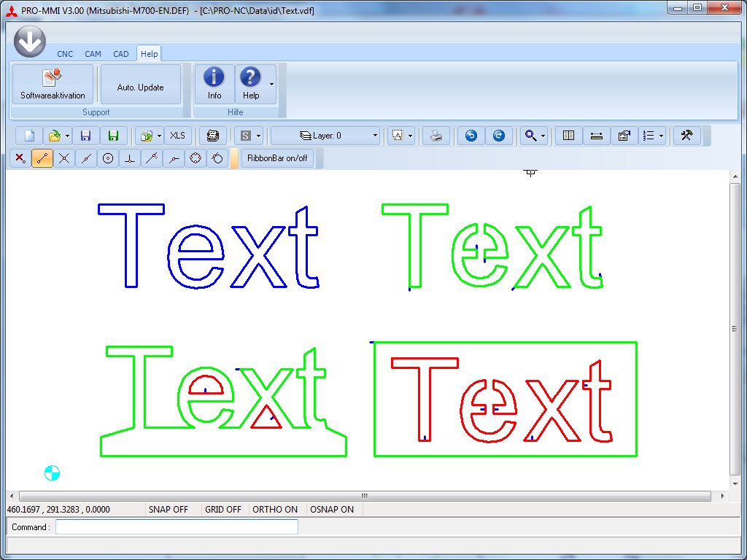Switch to the CAM tab
747x560 pixels.
click(93, 54)
